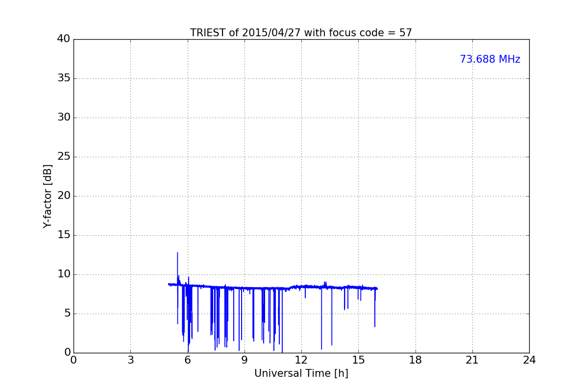Click x-axis tick label '18'

tap(416, 360)
